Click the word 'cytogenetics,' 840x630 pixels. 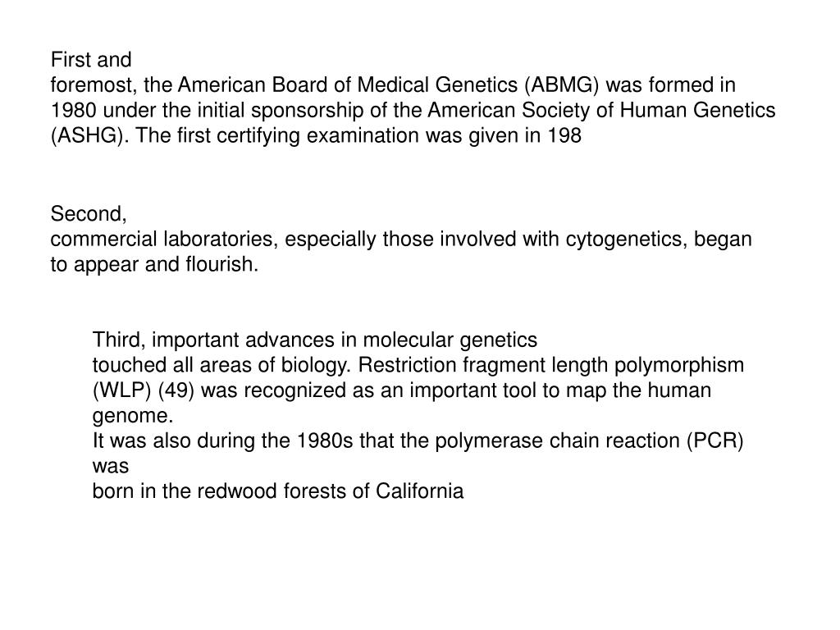click(627, 239)
